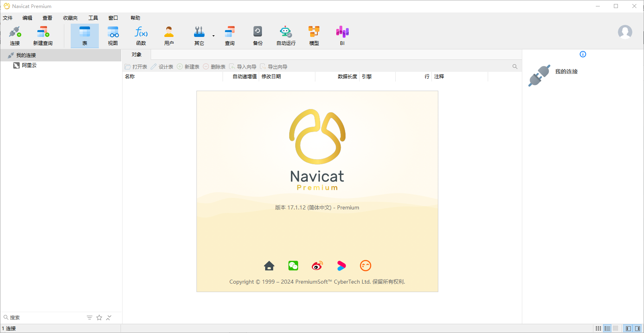This screenshot has height=333, width=644.
Task: Click the 模型 (Model) toolbar icon
Action: click(314, 36)
